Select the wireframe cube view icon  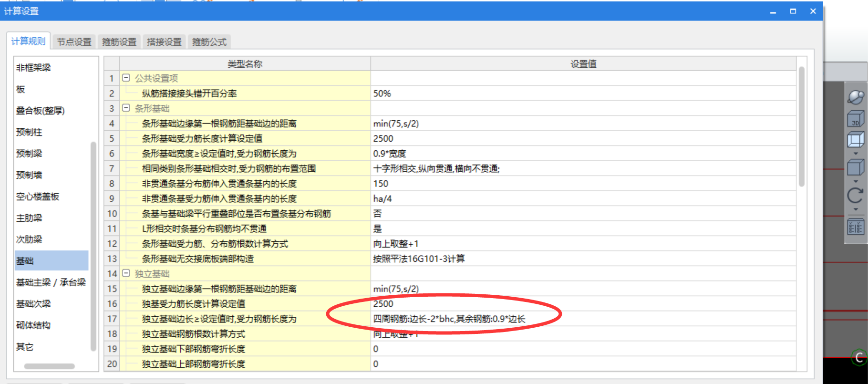(856, 140)
